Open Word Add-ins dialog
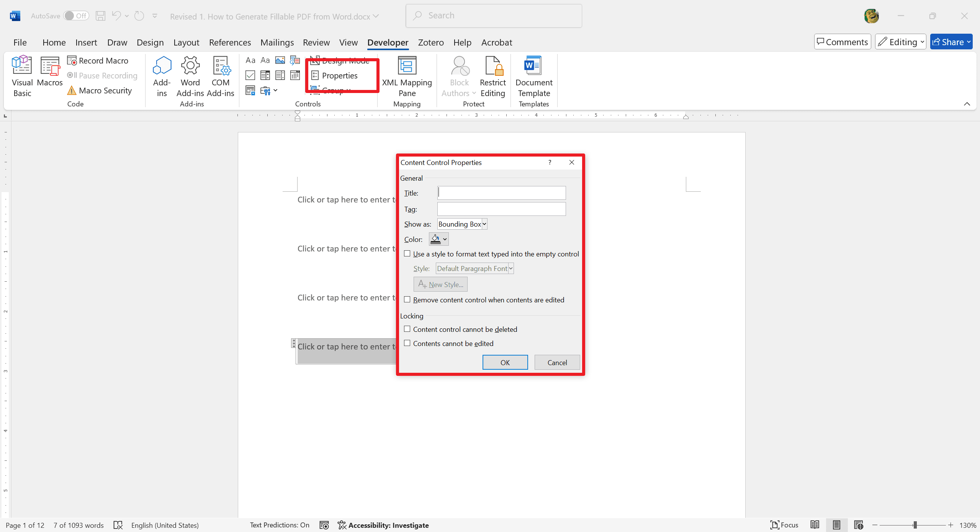 [x=190, y=77]
